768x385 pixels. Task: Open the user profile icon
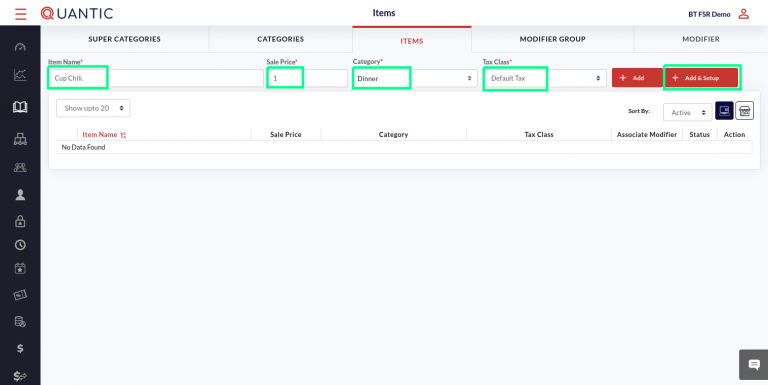tap(744, 14)
